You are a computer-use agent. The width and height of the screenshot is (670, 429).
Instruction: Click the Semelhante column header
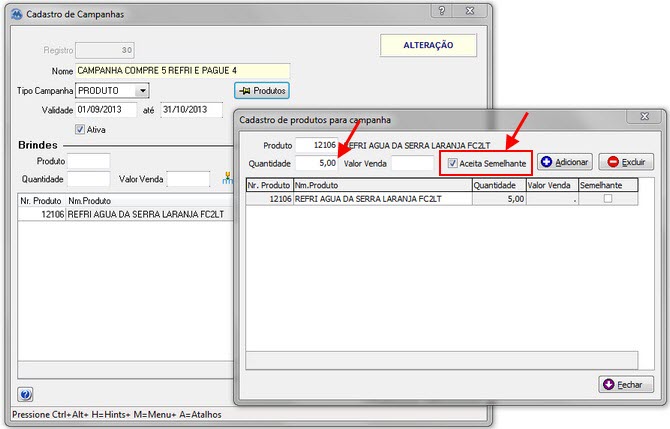tap(608, 185)
